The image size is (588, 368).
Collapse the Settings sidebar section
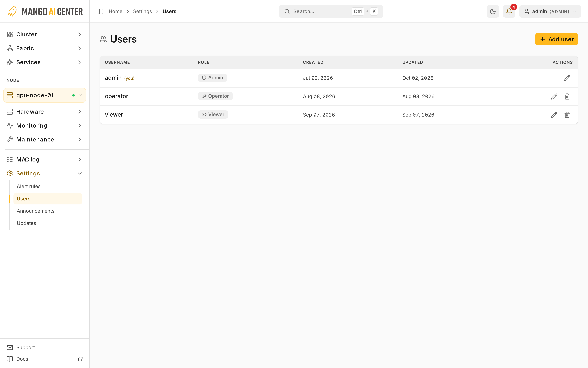coord(45,173)
